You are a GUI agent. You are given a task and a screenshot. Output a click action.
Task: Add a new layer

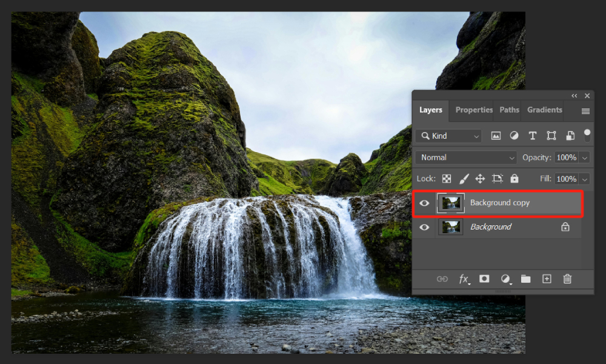click(547, 279)
